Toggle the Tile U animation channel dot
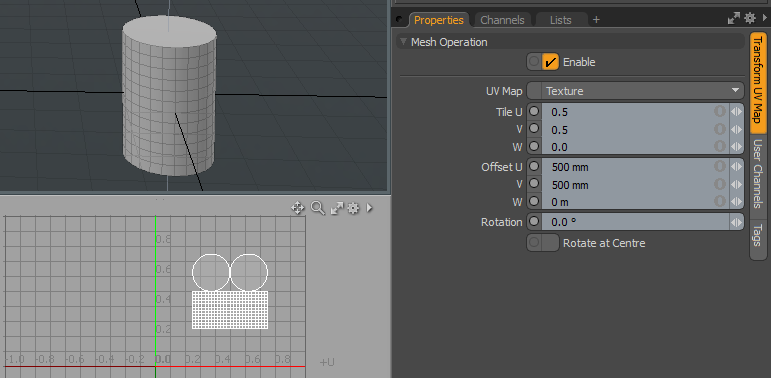Viewport: 771px width, 378px height. 534,111
